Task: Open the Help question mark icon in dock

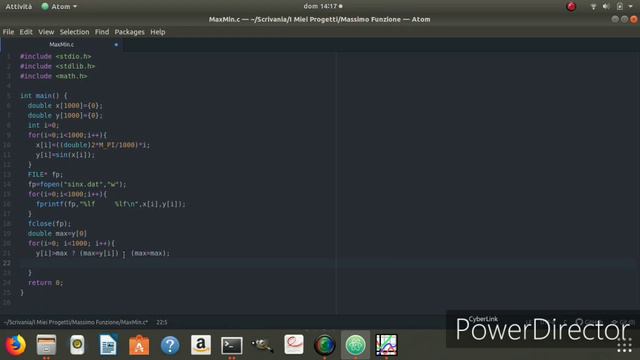Action: point(170,345)
